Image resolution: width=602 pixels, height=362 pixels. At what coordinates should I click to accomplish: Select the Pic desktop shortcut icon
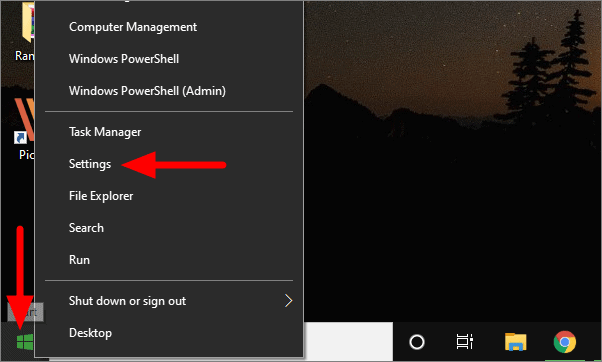(x=24, y=131)
